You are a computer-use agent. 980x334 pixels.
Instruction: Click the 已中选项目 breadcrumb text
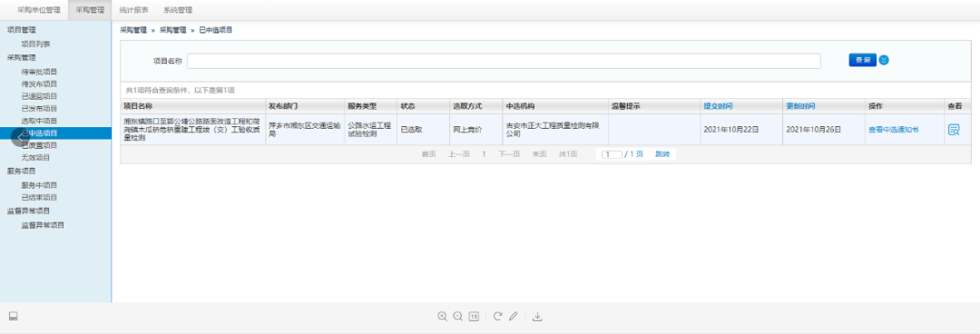(216, 29)
